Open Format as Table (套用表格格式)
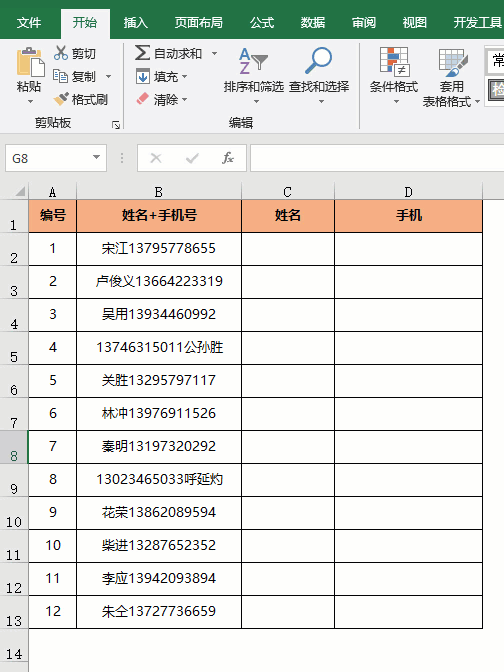 pos(451,77)
